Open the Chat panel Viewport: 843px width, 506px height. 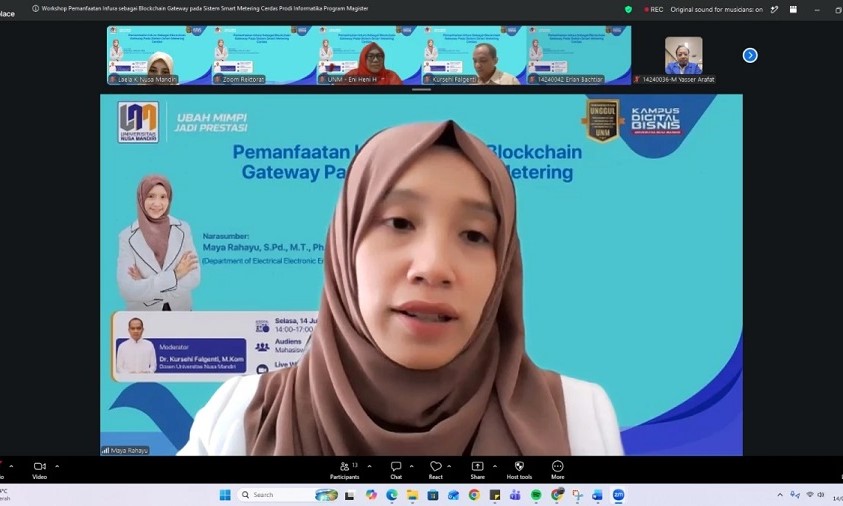(396, 469)
